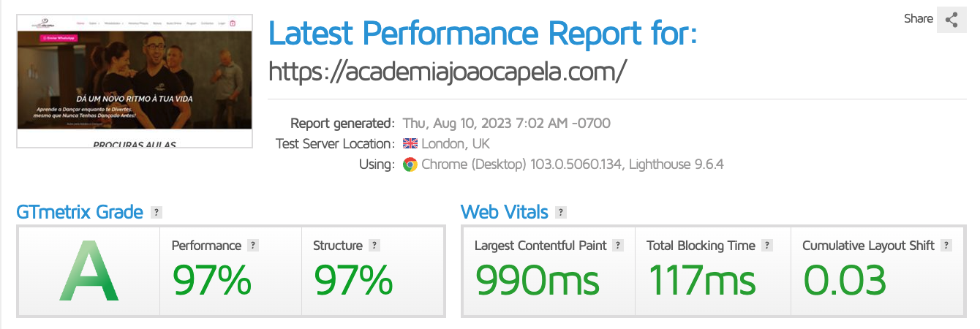This screenshot has height=329, width=980.
Task: Click the UK flag icon near London
Action: coord(410,143)
